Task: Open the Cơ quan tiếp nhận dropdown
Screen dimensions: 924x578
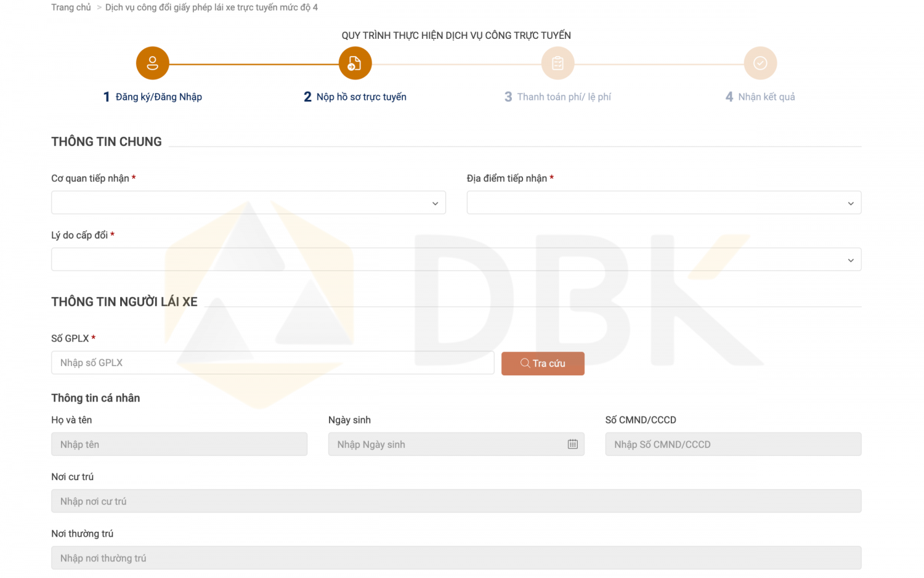Action: 248,203
